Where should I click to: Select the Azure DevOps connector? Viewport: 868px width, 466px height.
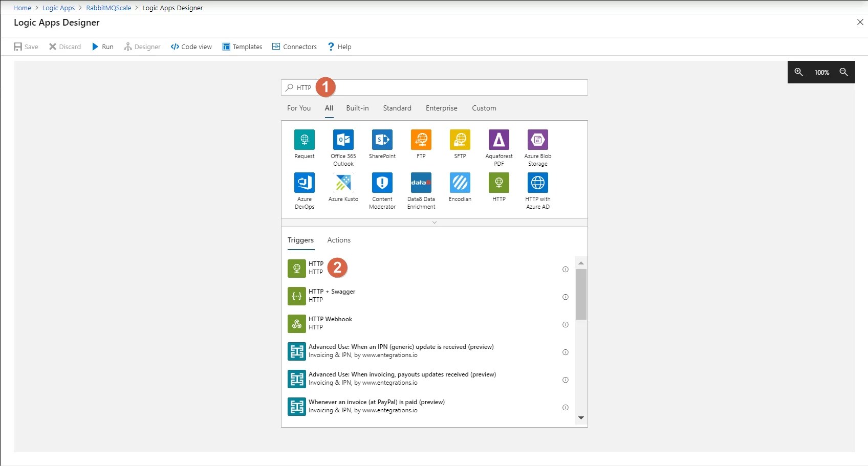305,183
